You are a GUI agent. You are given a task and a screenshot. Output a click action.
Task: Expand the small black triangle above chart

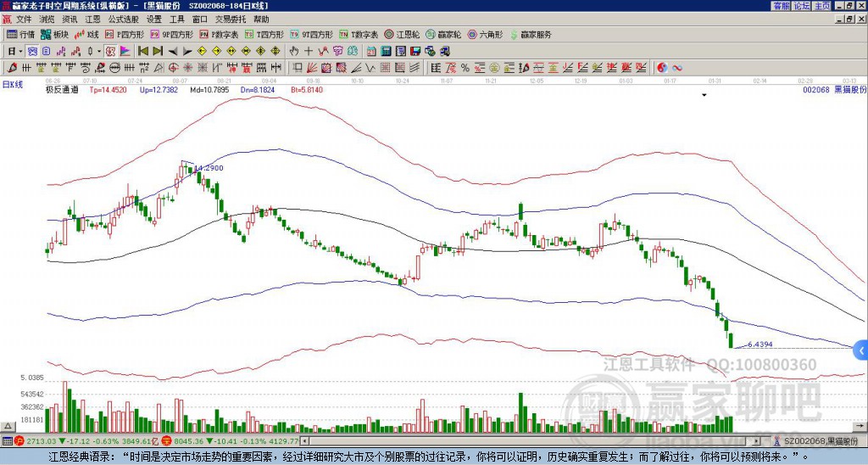[x=704, y=95]
